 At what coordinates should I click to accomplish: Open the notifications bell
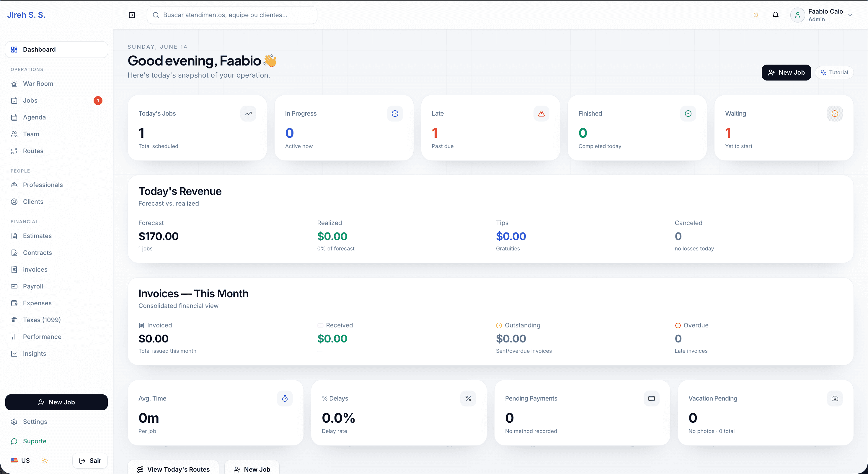[x=776, y=15]
